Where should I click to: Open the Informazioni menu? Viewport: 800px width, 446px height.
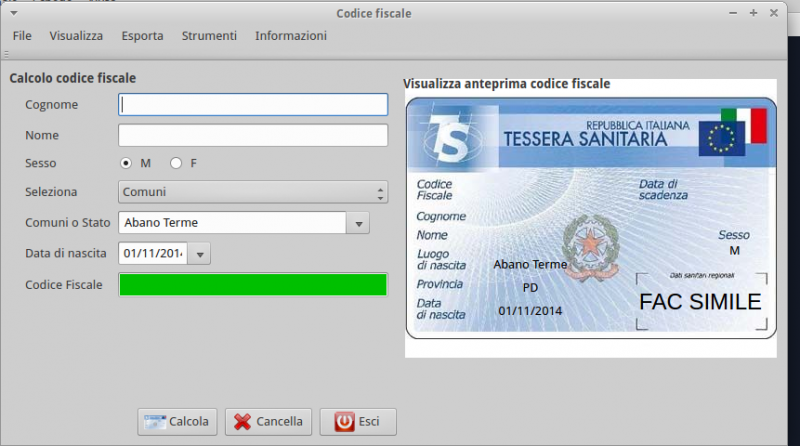[291, 36]
